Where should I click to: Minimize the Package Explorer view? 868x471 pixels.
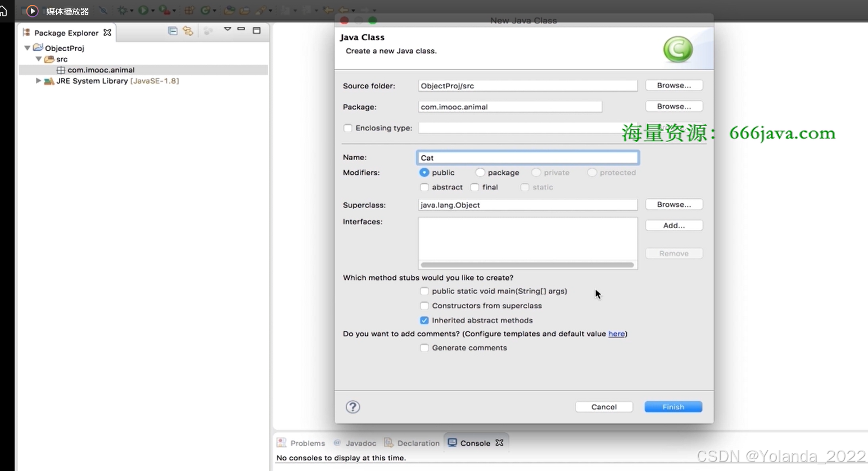241,29
